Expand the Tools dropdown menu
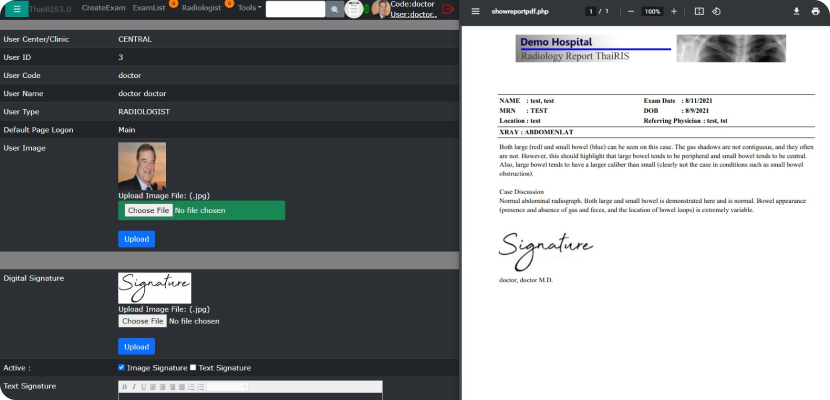This screenshot has width=830, height=400. pyautogui.click(x=250, y=8)
